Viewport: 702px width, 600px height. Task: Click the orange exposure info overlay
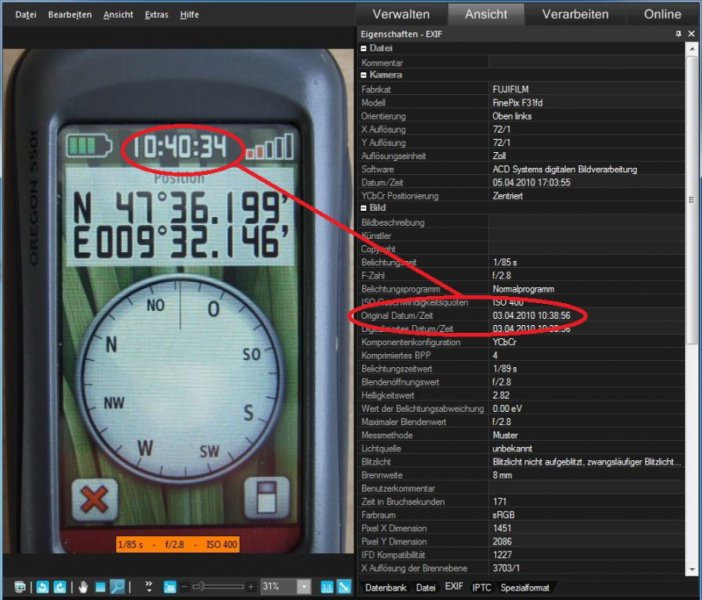(x=178, y=544)
